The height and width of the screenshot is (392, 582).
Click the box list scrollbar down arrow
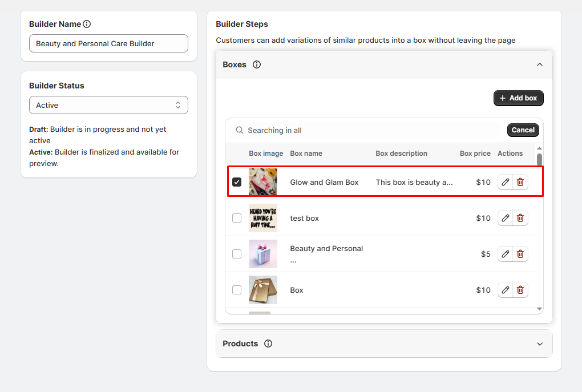point(540,309)
